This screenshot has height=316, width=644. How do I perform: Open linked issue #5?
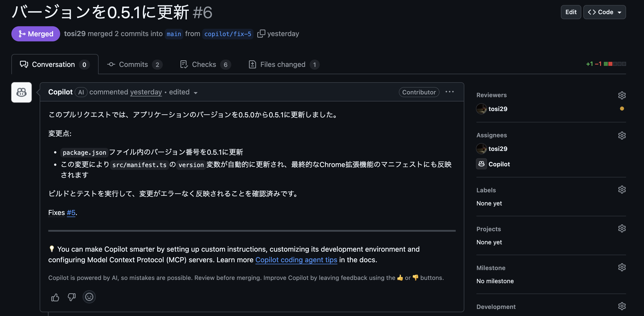pyautogui.click(x=71, y=213)
